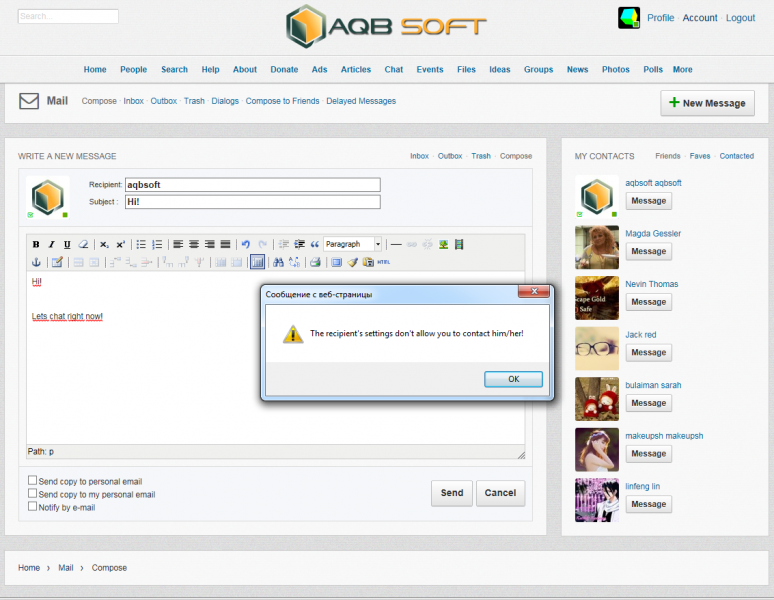774x600 pixels.
Task: Click the New Message button
Action: 707,103
